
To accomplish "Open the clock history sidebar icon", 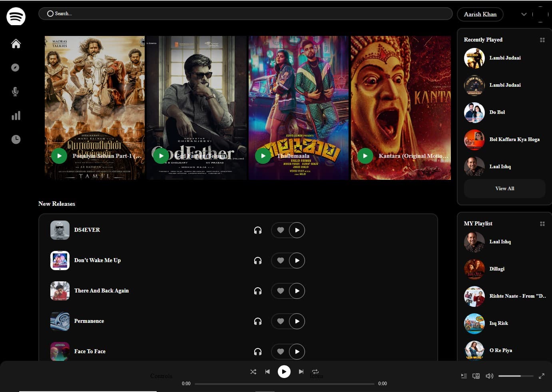I will point(16,139).
